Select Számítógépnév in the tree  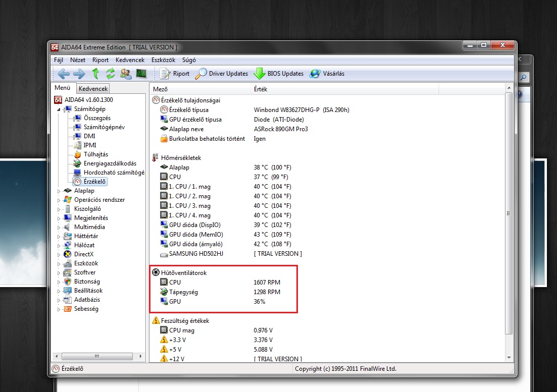[104, 127]
